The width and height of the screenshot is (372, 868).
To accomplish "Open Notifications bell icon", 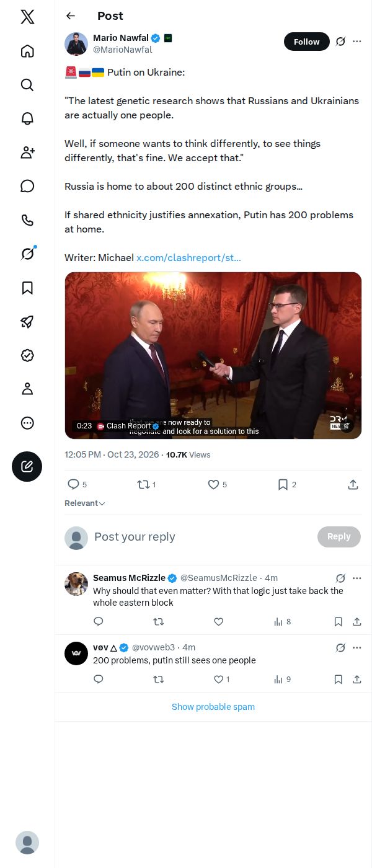I will (x=27, y=118).
